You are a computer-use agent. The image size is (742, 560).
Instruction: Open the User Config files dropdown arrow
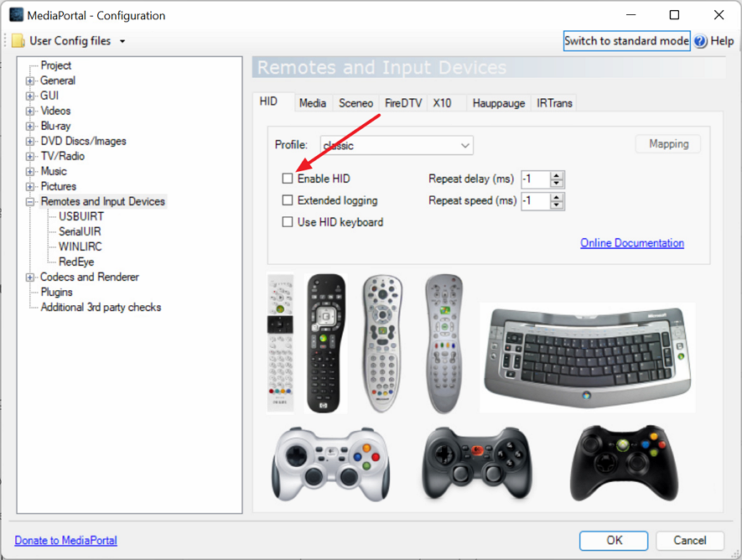(122, 41)
